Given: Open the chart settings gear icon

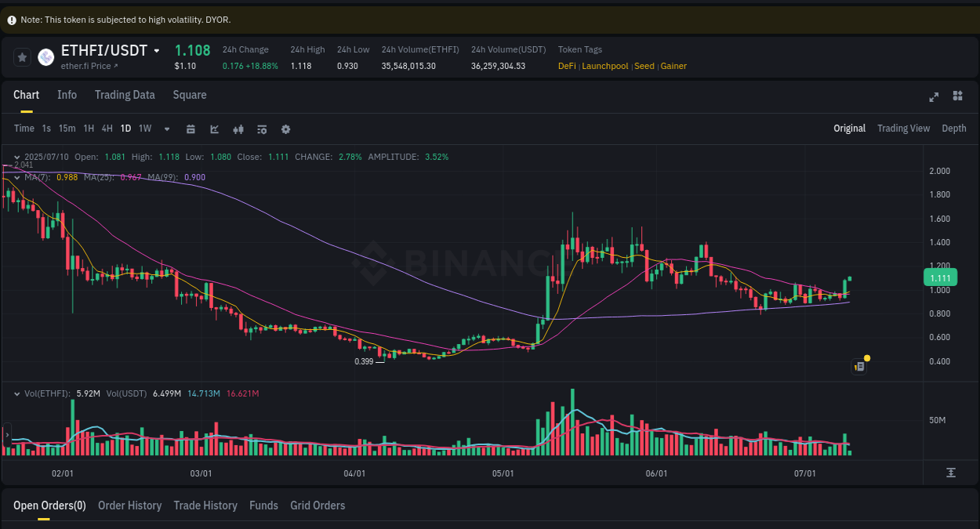Looking at the screenshot, I should coord(285,129).
